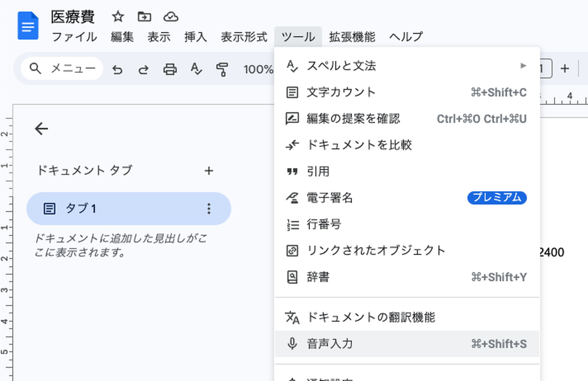The height and width of the screenshot is (381, 588).
Task: Run spell check from toolbar icon
Action: point(196,69)
